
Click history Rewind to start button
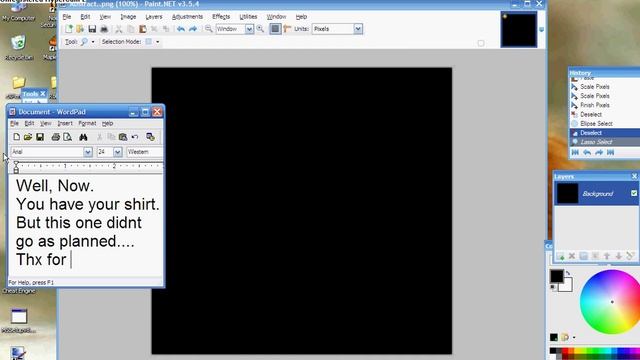coord(575,153)
